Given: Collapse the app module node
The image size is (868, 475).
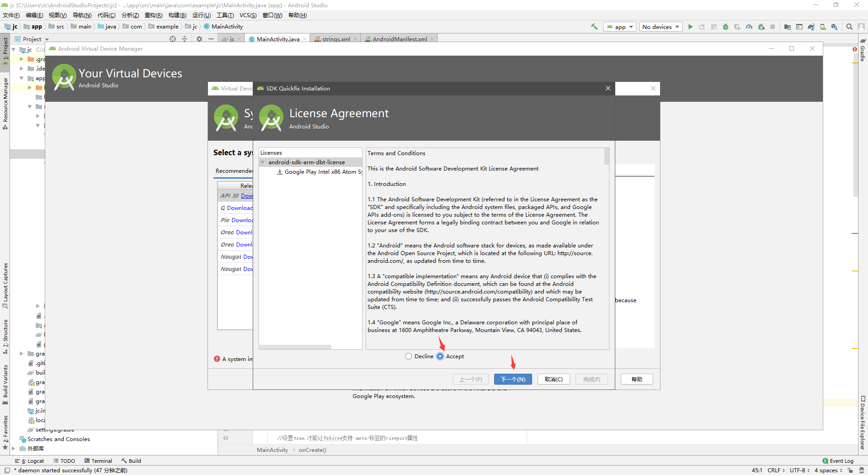Looking at the screenshot, I should [x=21, y=78].
